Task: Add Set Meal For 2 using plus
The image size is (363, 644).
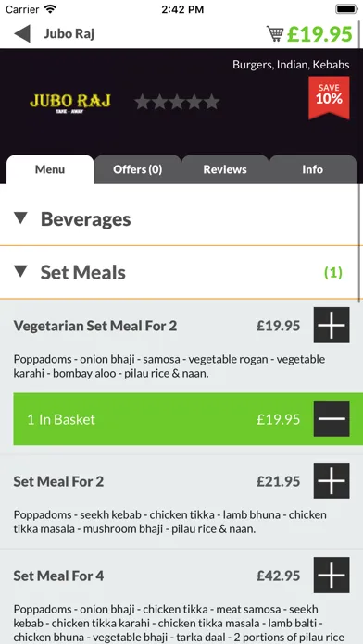Action: point(332,480)
